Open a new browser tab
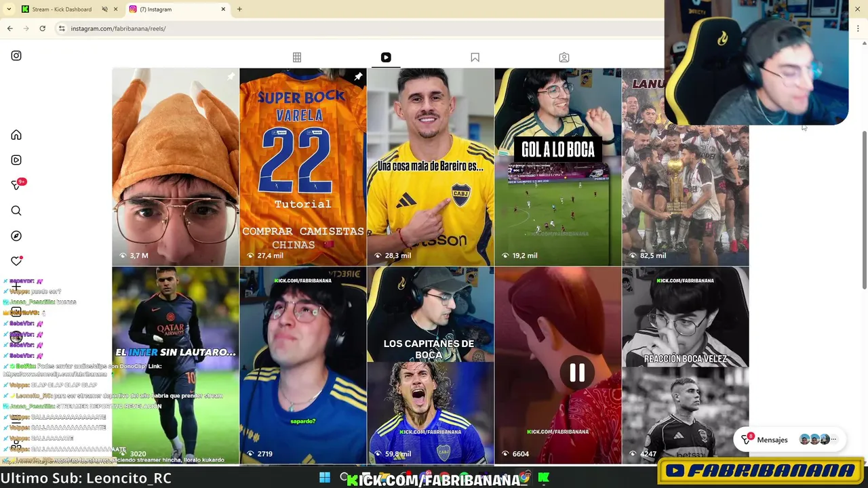 click(239, 9)
